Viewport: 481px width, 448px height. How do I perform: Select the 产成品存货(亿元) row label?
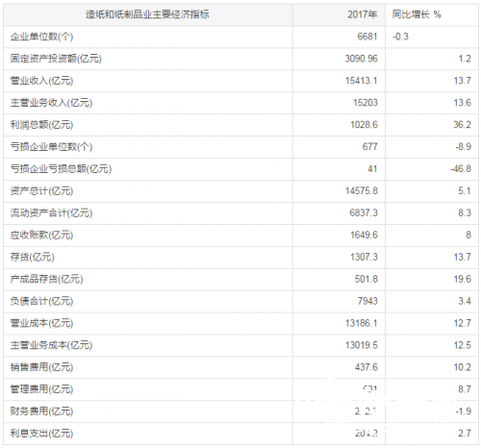46,279
